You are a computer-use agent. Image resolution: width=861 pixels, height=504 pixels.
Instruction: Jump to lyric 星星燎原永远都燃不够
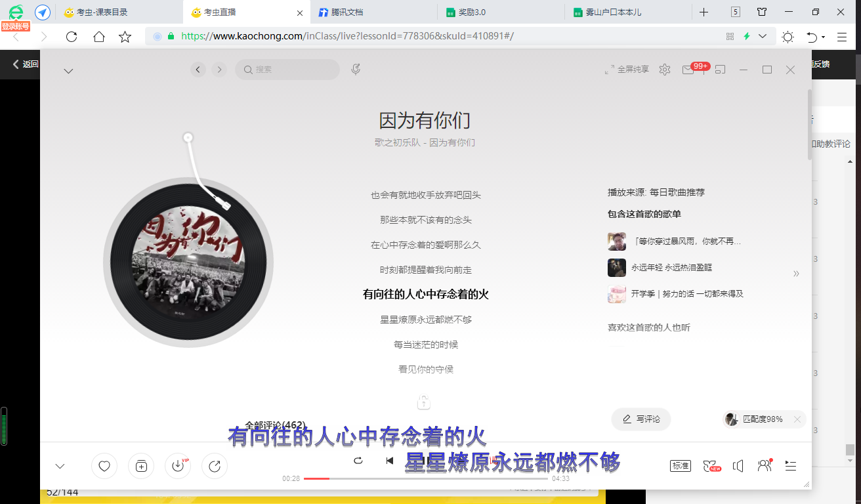coord(426,320)
